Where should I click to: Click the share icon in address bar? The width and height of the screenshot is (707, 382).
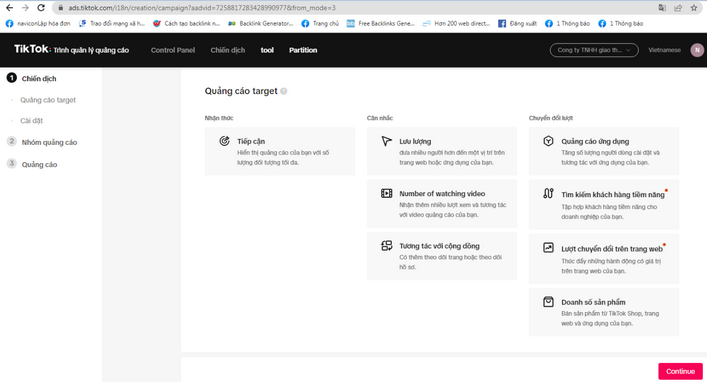[678, 8]
